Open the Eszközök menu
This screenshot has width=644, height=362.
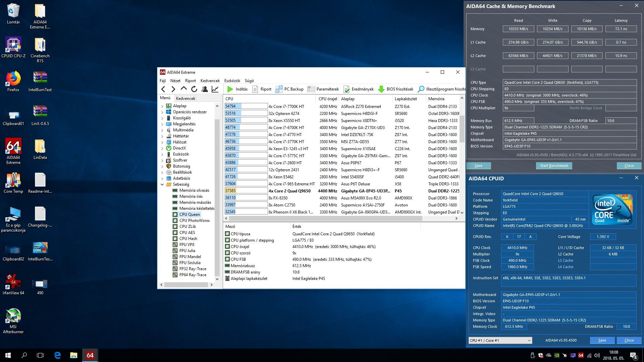coord(232,81)
